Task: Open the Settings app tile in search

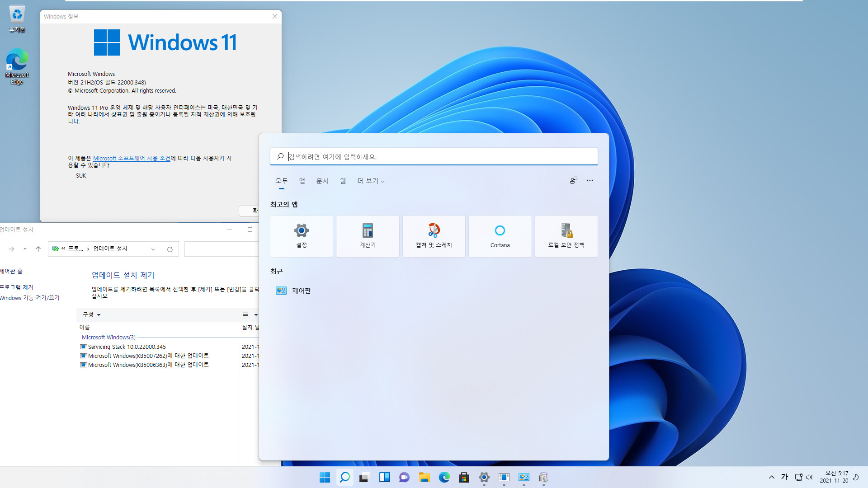Action: (302, 236)
